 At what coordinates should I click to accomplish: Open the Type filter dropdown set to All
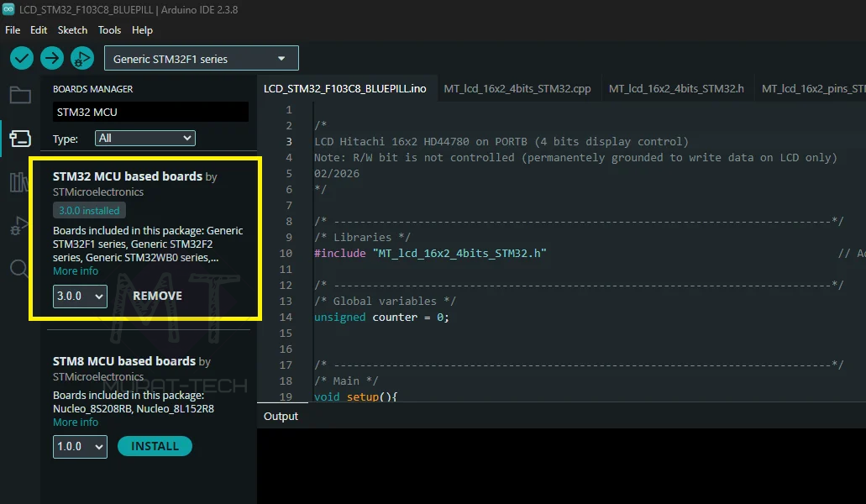pos(144,138)
